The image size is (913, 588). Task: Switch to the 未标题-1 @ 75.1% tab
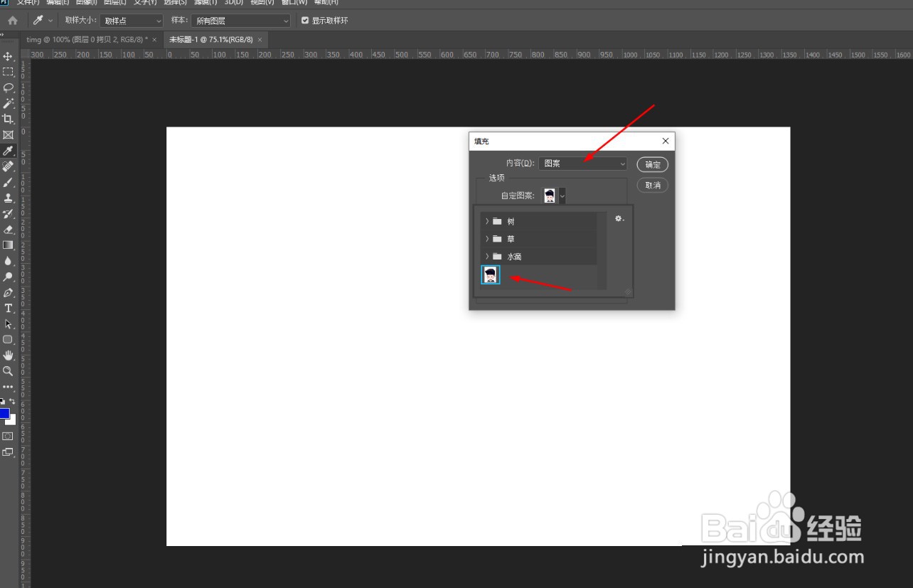[x=210, y=40]
